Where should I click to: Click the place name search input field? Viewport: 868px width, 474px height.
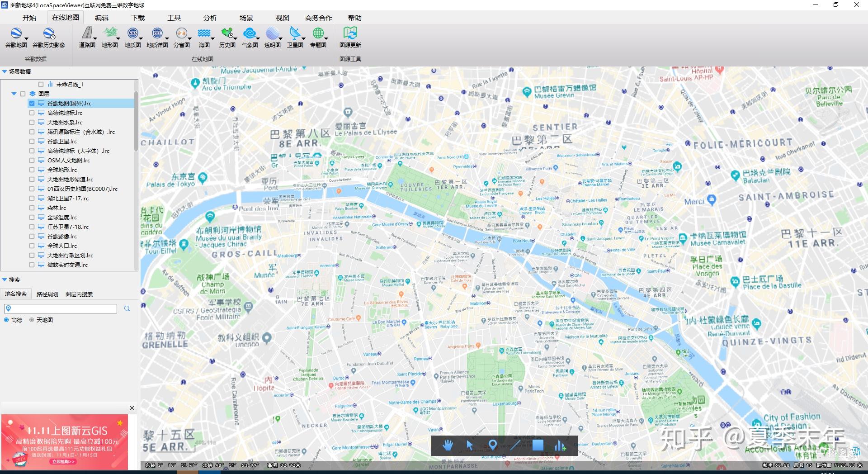[61, 308]
